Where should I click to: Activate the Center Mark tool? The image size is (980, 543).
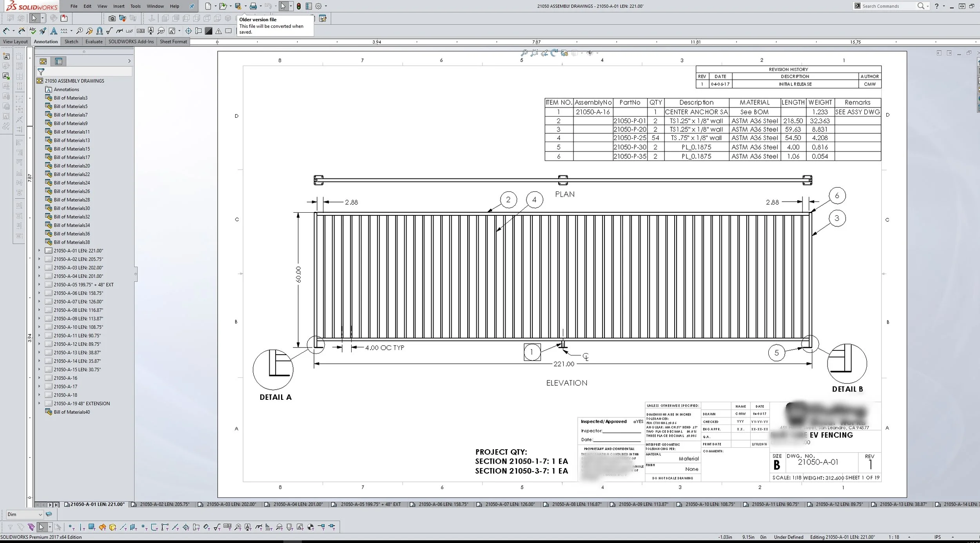click(189, 31)
